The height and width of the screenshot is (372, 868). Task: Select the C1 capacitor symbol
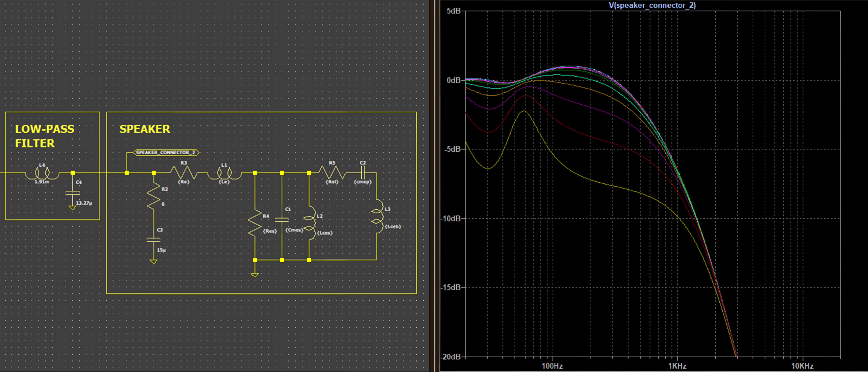282,220
